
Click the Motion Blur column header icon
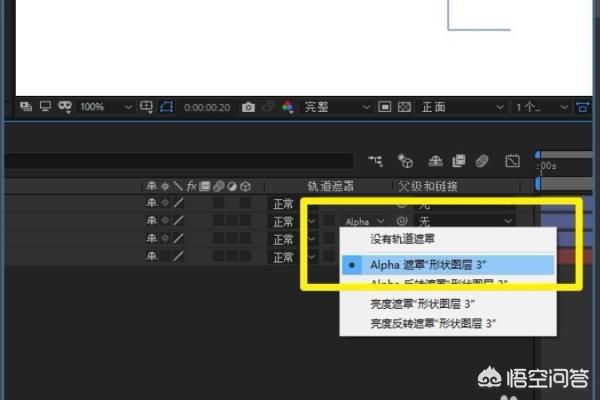(218, 186)
